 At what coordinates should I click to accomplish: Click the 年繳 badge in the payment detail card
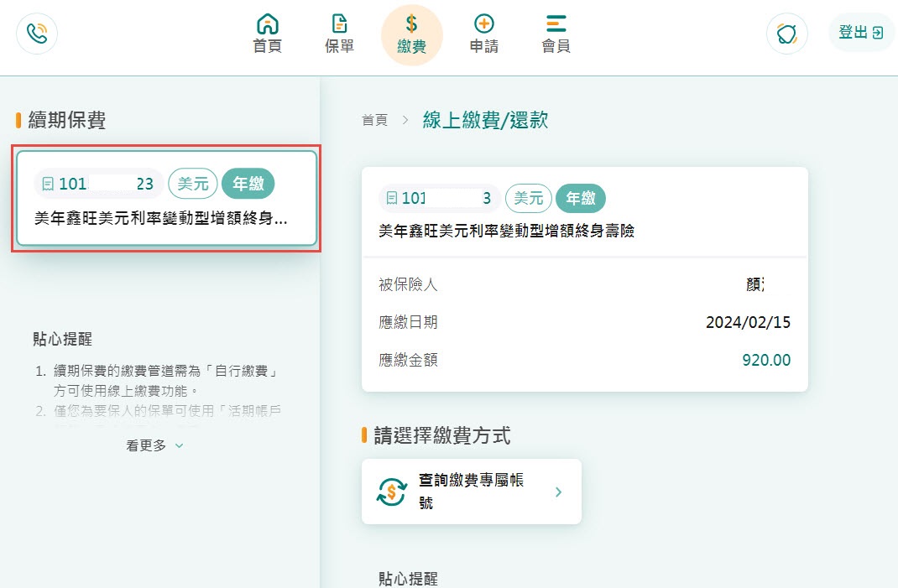(581, 198)
